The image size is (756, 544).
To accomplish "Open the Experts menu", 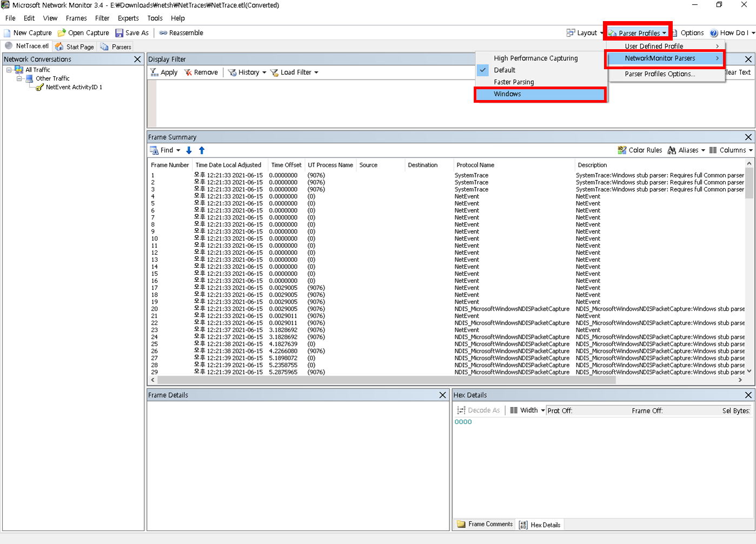I will click(x=128, y=18).
